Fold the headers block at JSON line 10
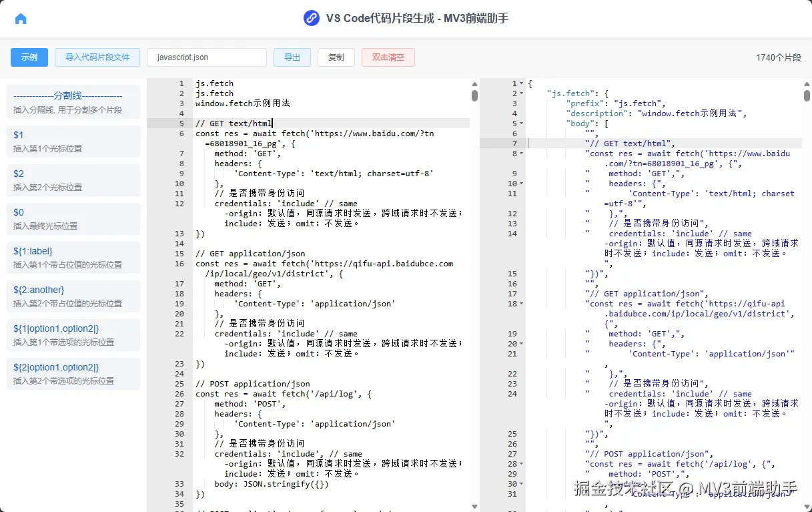 tap(522, 184)
